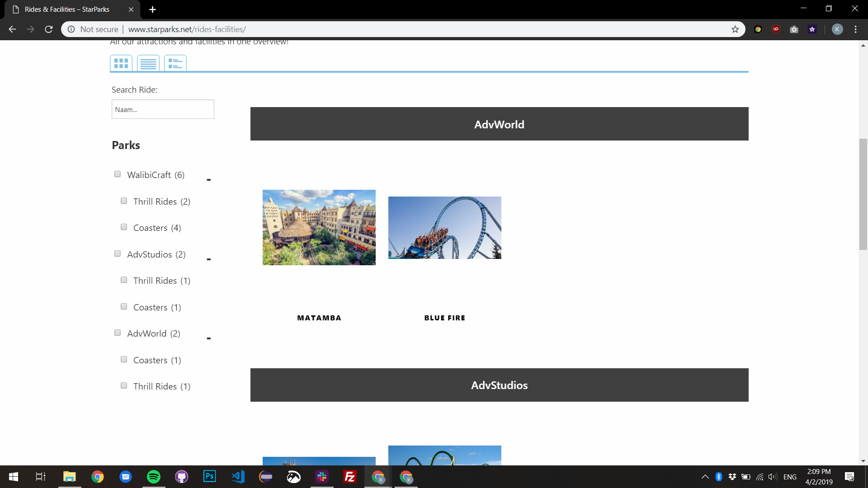868x488 pixels.
Task: Change the ENG input language indicator
Action: click(x=790, y=477)
